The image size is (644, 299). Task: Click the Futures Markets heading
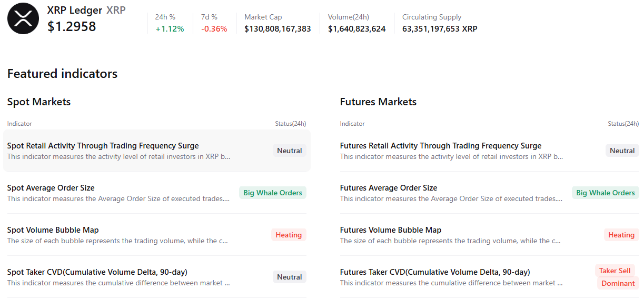(378, 102)
